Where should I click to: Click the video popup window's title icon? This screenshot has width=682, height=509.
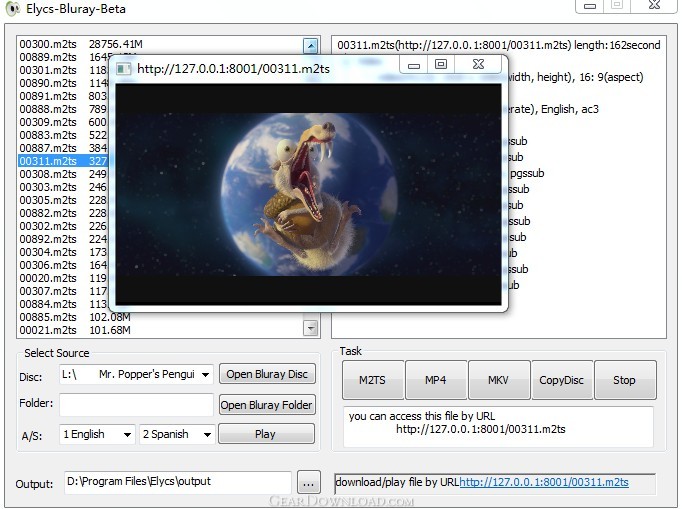tap(124, 69)
